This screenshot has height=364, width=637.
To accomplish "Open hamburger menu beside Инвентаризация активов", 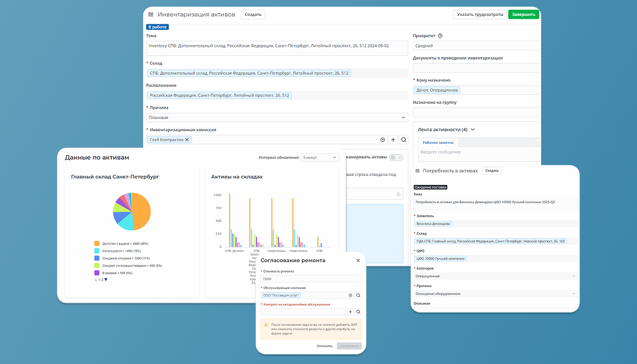I will (x=150, y=15).
